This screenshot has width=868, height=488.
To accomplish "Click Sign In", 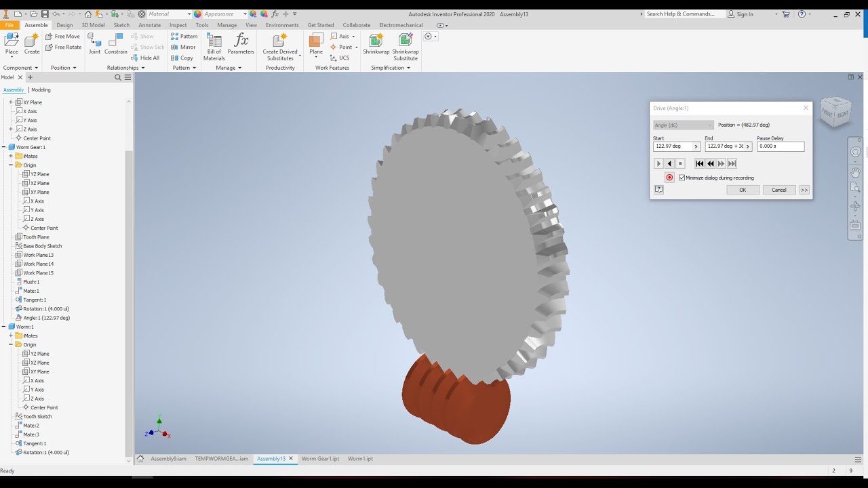I will [x=741, y=14].
